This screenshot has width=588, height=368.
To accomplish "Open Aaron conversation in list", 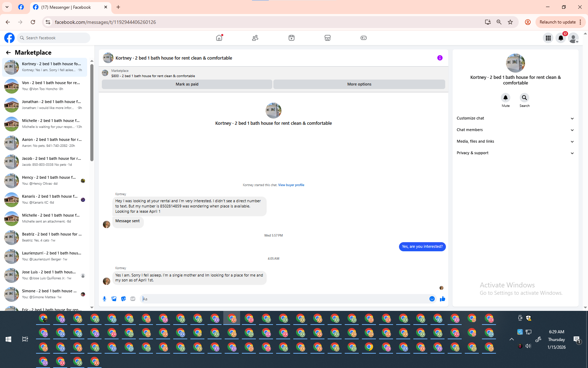I will pos(45,143).
